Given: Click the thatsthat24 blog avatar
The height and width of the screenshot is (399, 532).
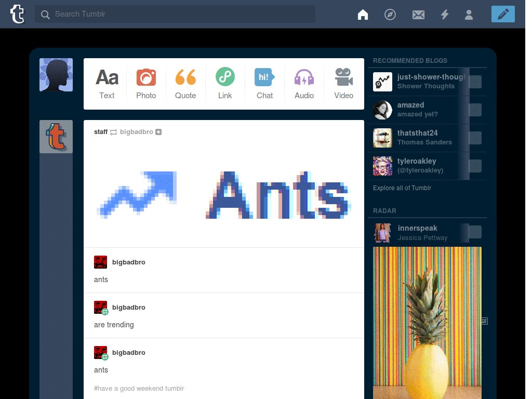Looking at the screenshot, I should click(x=382, y=138).
